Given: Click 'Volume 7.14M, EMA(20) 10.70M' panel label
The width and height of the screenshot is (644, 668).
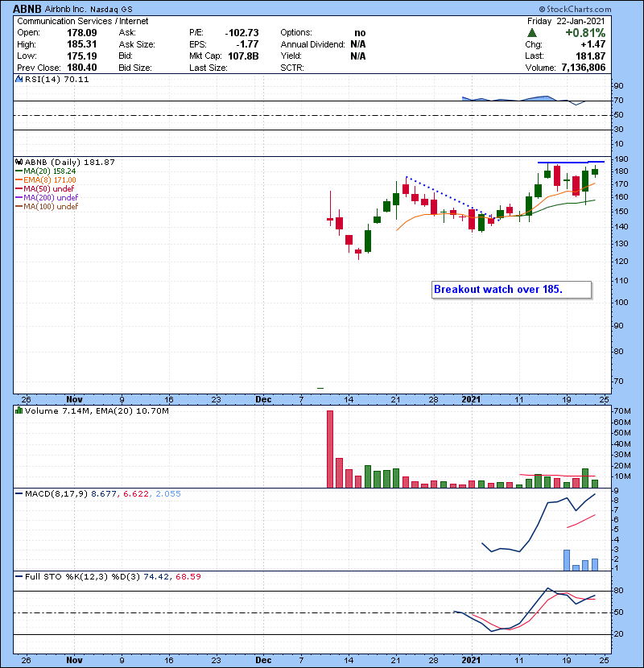Looking at the screenshot, I should pos(97,410).
